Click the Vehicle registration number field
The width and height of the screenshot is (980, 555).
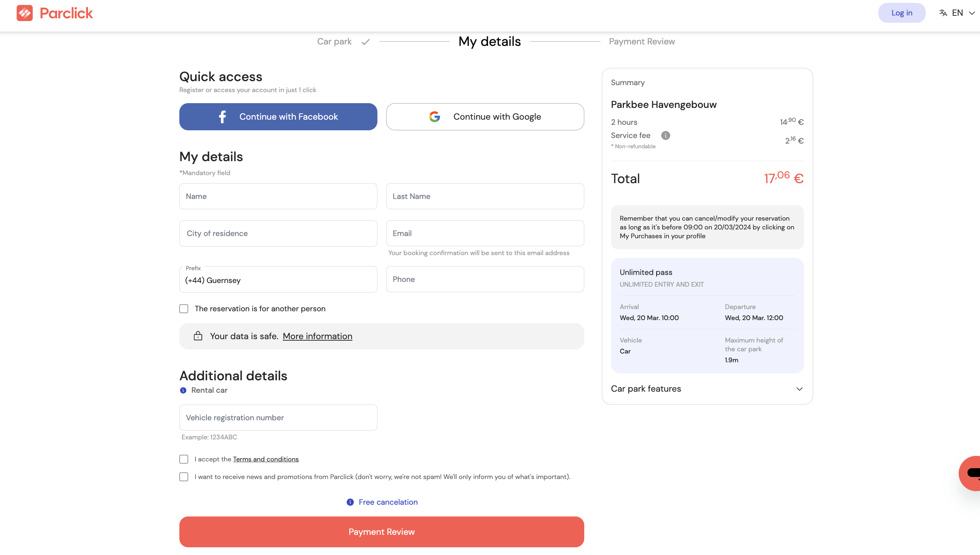[x=278, y=417]
